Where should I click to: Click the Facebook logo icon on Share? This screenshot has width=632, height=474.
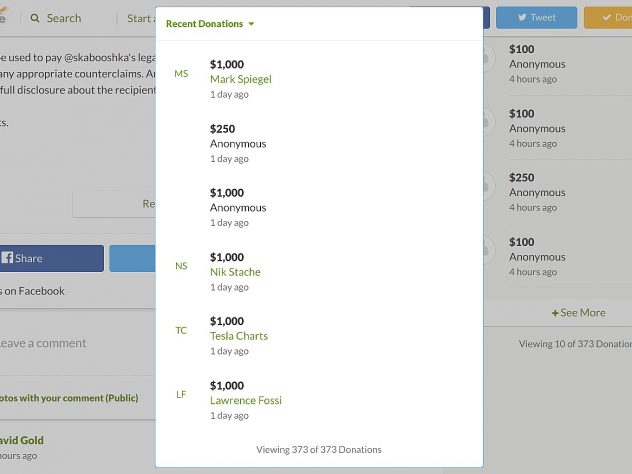click(7, 258)
